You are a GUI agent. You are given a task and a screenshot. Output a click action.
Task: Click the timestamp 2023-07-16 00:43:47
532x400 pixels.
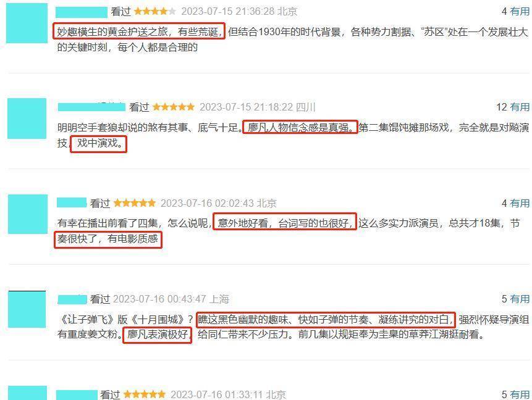point(159,299)
